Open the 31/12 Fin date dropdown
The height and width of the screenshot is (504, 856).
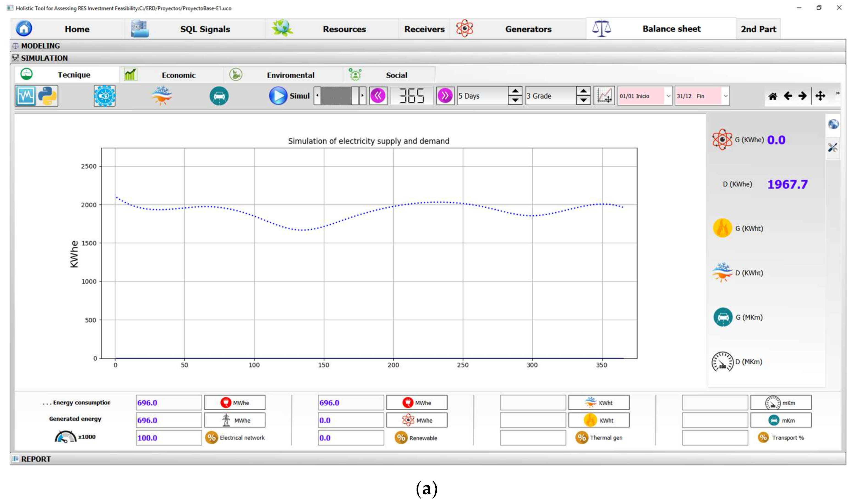725,96
